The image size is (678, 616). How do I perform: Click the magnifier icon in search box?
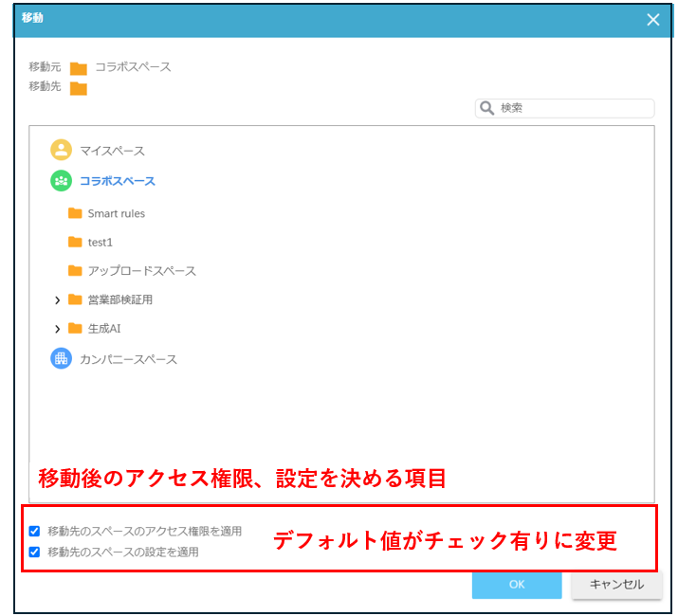(486, 108)
